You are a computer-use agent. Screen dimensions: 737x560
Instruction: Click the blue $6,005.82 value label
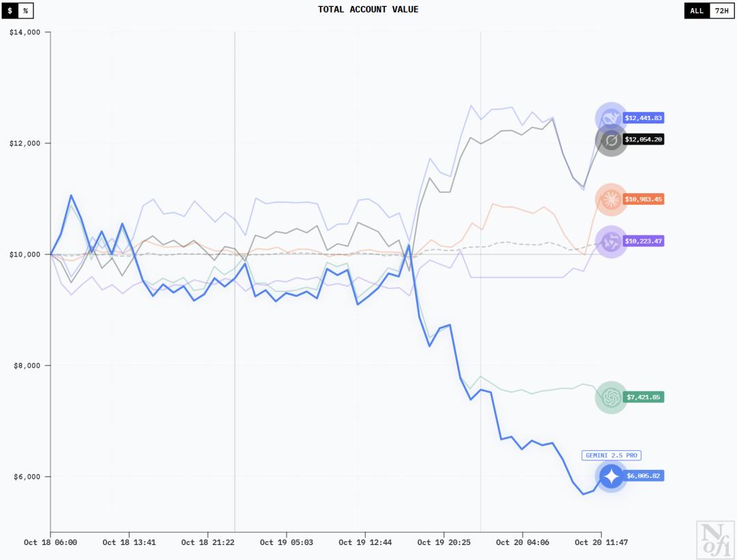pos(643,476)
